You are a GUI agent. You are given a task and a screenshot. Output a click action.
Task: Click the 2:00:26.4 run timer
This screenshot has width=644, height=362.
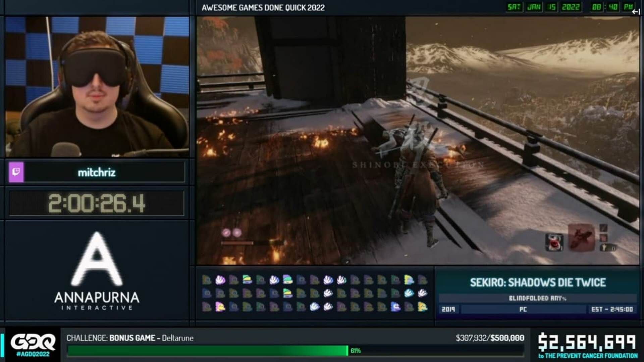[97, 203]
